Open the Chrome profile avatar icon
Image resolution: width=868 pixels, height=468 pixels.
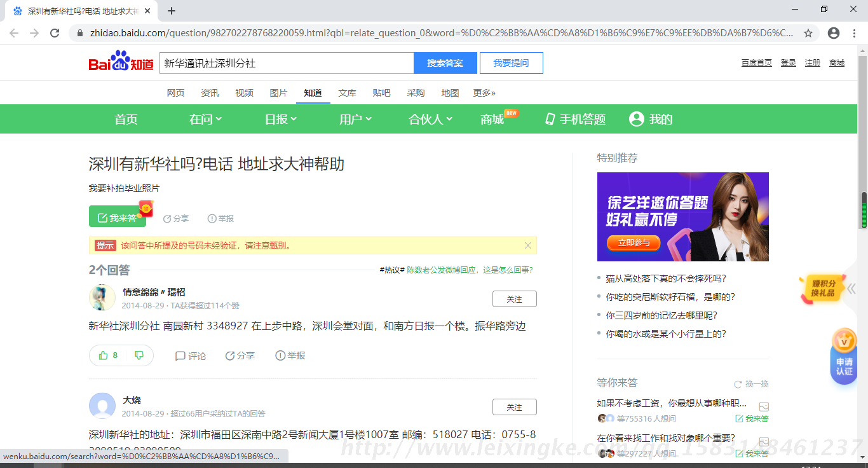[x=834, y=33]
